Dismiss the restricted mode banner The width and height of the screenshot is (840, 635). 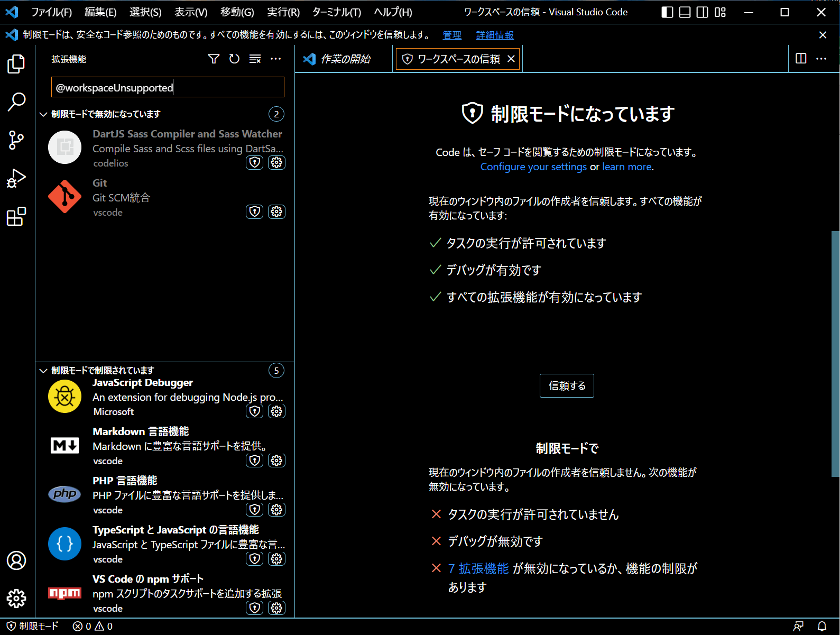coord(823,35)
